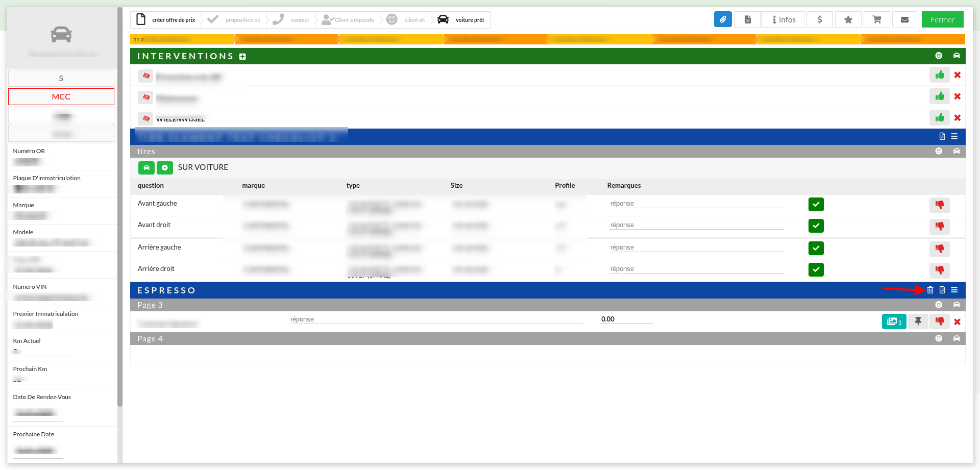Viewport: 980px width, 470px height.
Task: Delete Page 3 question with red X
Action: click(958, 322)
